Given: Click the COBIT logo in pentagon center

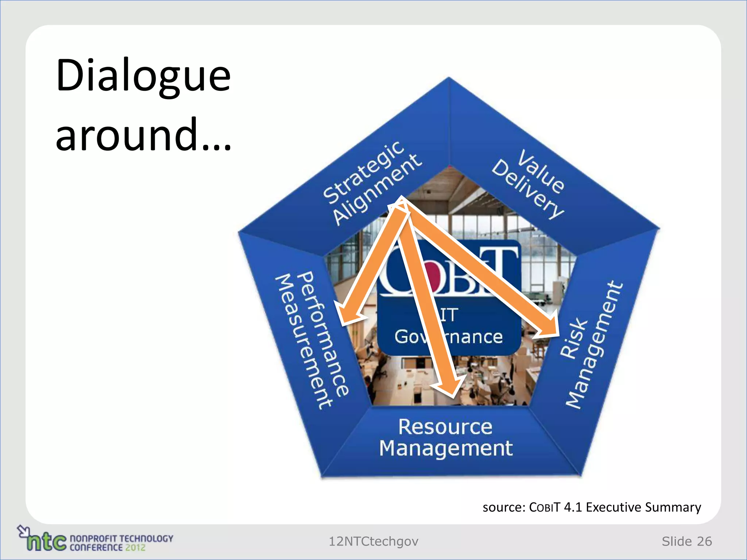Looking at the screenshot, I should [449, 271].
